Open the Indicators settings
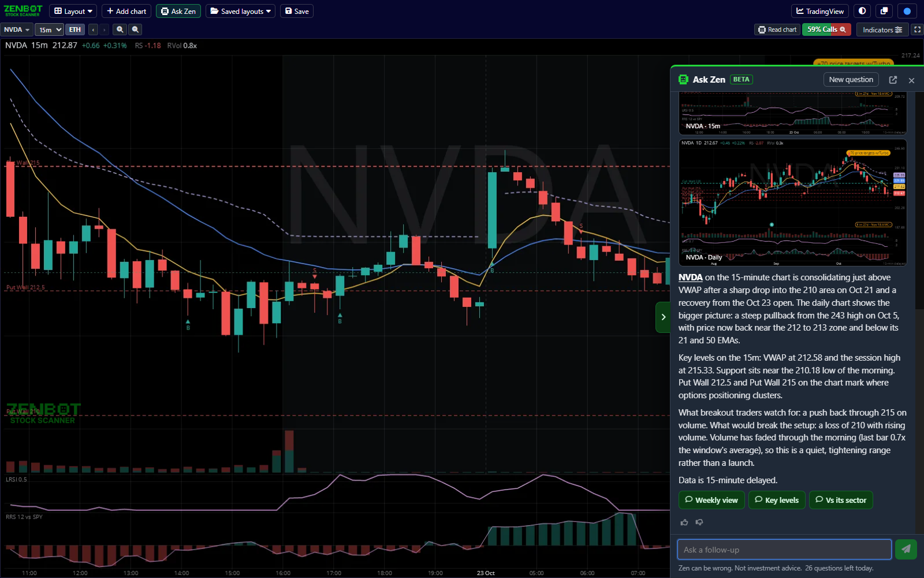The width and height of the screenshot is (924, 578). tap(882, 29)
